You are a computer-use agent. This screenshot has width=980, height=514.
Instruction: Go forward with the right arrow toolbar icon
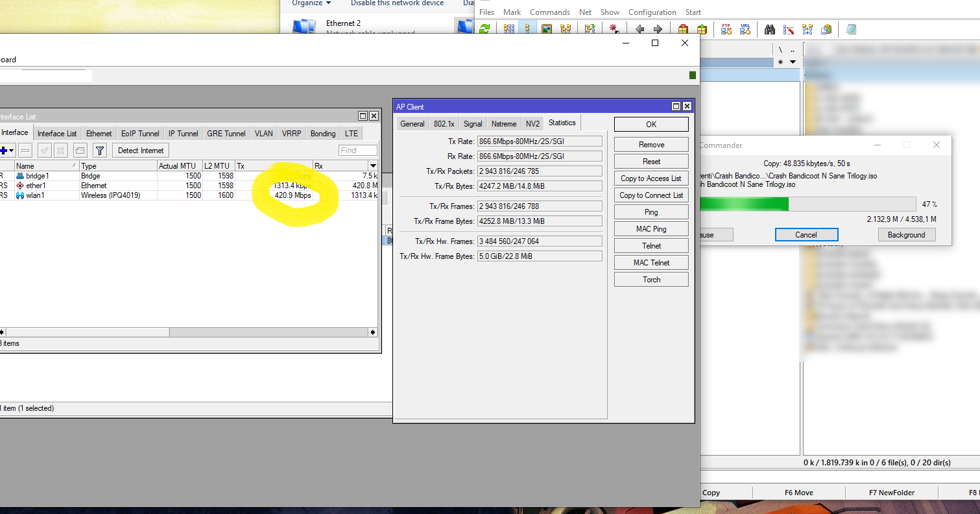pos(658,29)
